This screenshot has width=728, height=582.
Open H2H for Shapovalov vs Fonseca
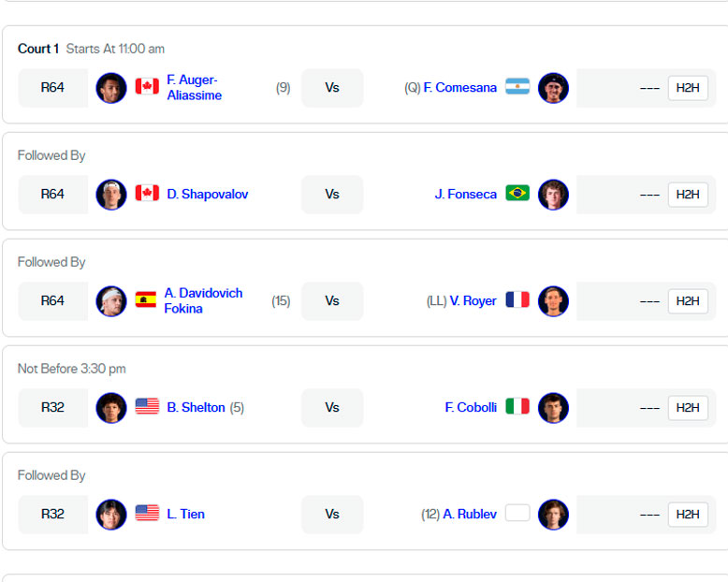click(688, 195)
